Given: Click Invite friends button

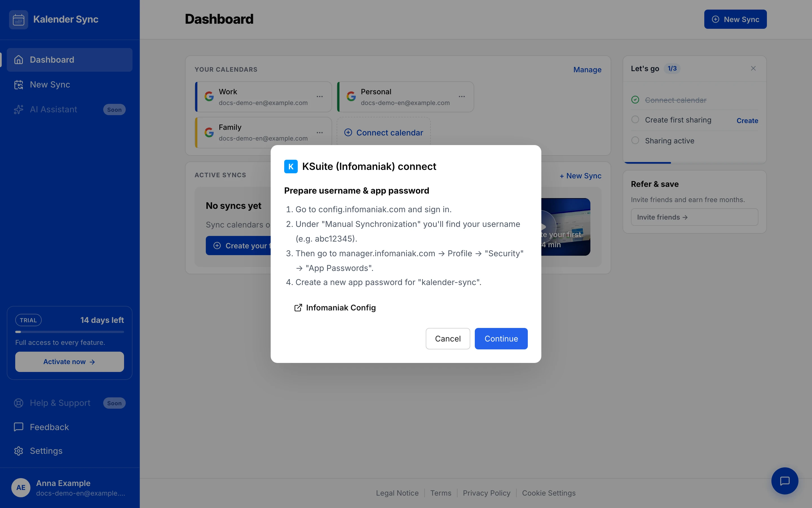Looking at the screenshot, I should pos(694,217).
